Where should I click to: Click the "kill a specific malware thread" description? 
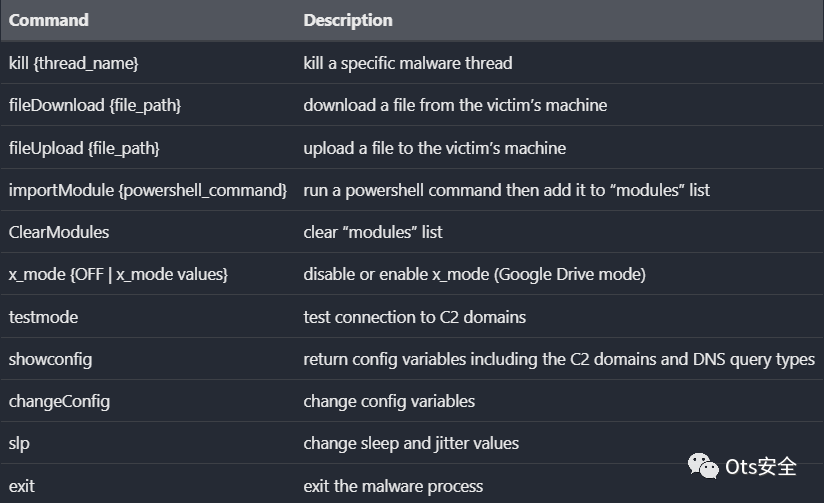[x=408, y=63]
